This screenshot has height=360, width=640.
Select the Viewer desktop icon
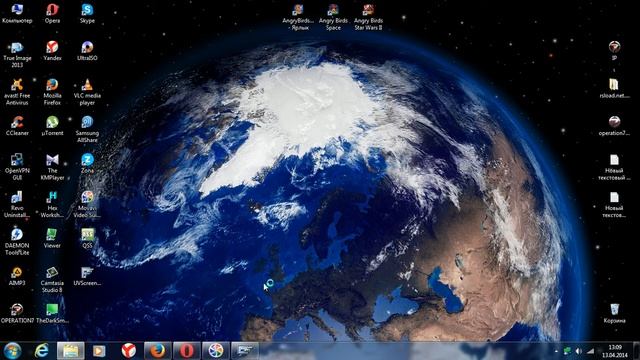[x=52, y=238]
